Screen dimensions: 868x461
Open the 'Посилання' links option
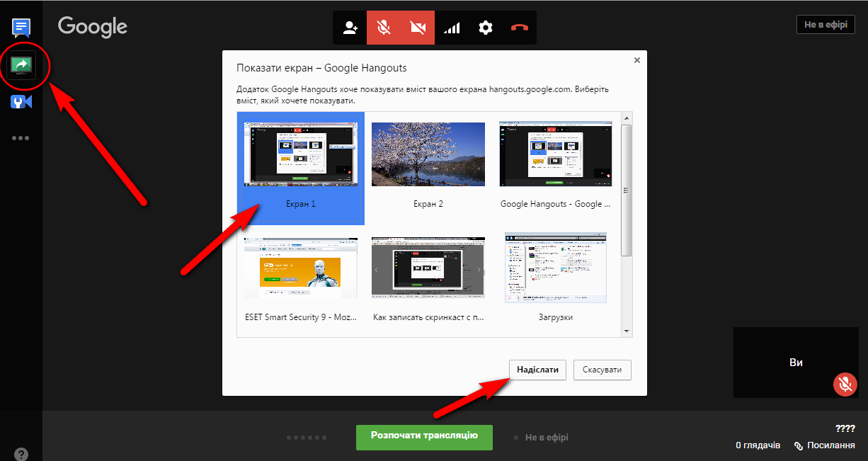coord(825,445)
